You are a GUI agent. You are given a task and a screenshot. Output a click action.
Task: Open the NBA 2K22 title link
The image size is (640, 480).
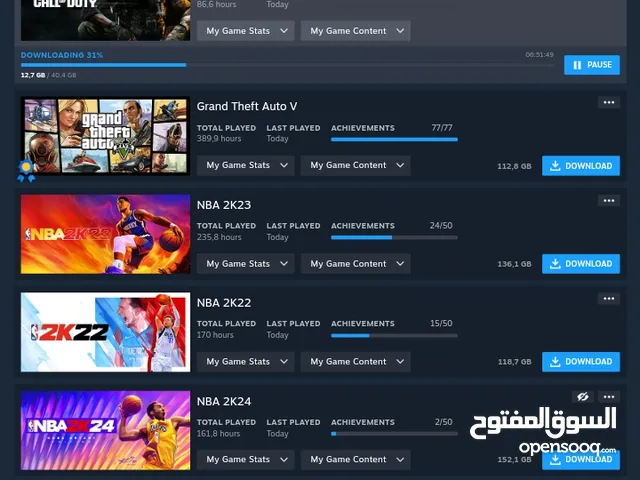(224, 303)
